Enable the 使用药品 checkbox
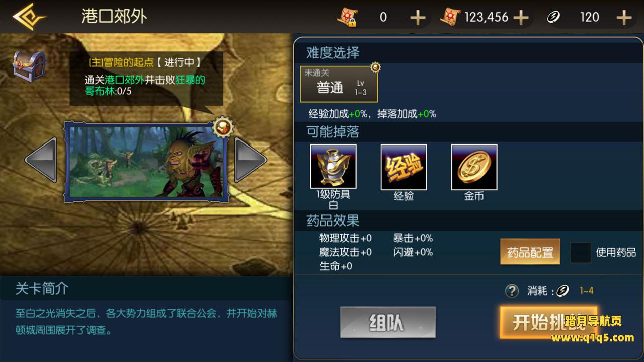Image resolution: width=644 pixels, height=362 pixels. point(580,252)
